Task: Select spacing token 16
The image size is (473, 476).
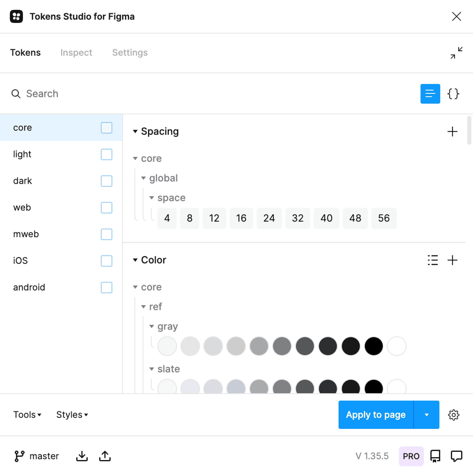Action: click(241, 219)
